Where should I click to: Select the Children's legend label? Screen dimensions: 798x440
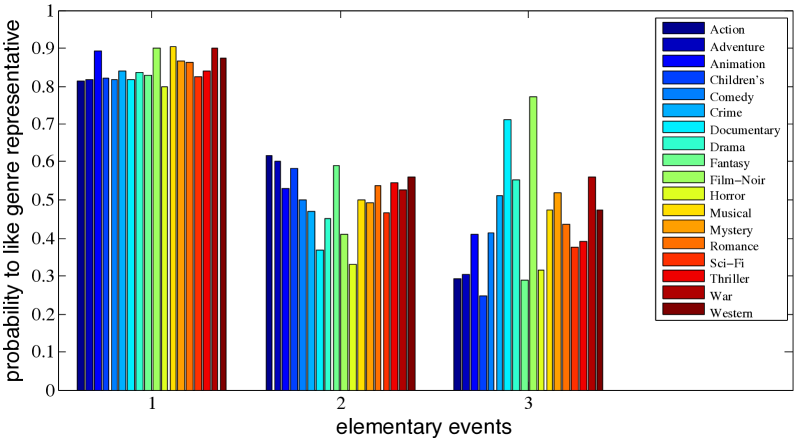(737, 80)
